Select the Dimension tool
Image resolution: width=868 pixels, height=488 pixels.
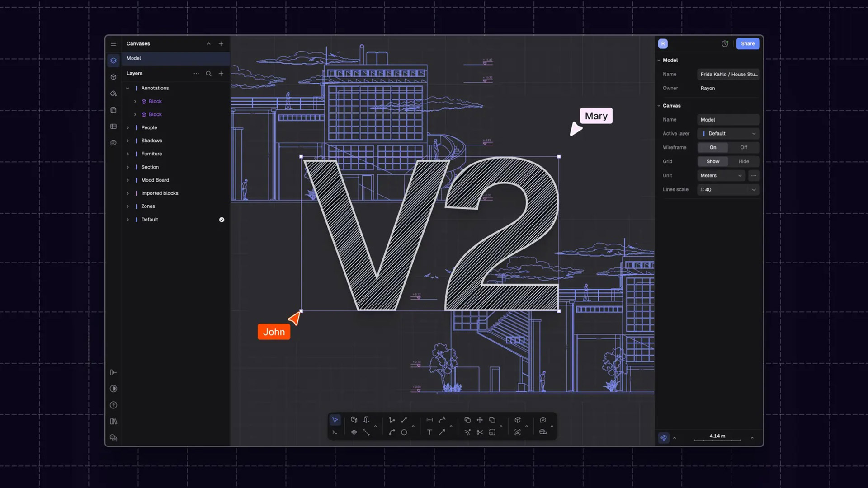point(429,420)
